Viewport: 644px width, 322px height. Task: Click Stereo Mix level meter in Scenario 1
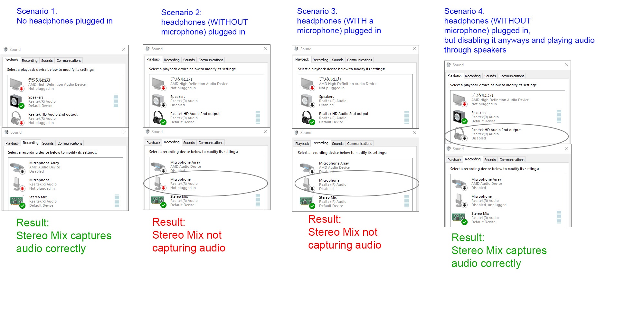tap(117, 201)
